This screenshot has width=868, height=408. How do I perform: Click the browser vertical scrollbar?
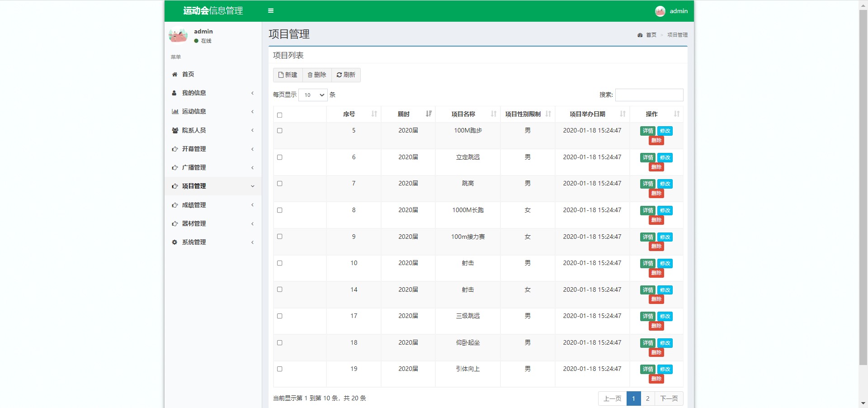pyautogui.click(x=863, y=186)
